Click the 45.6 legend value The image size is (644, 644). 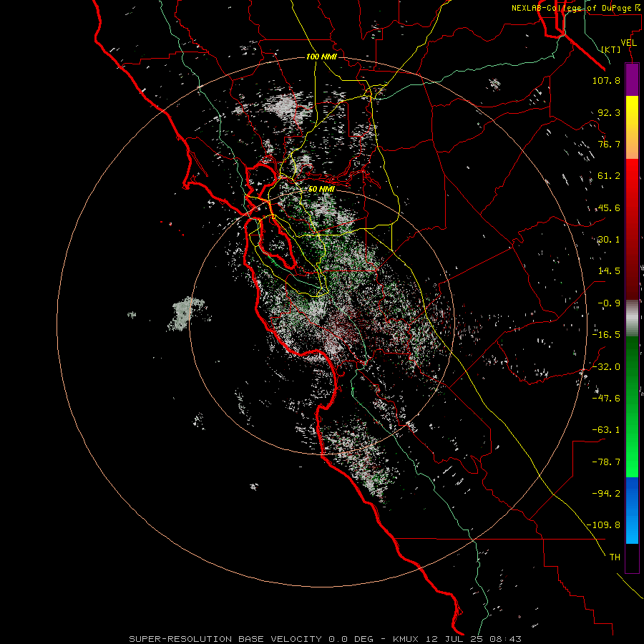(609, 208)
